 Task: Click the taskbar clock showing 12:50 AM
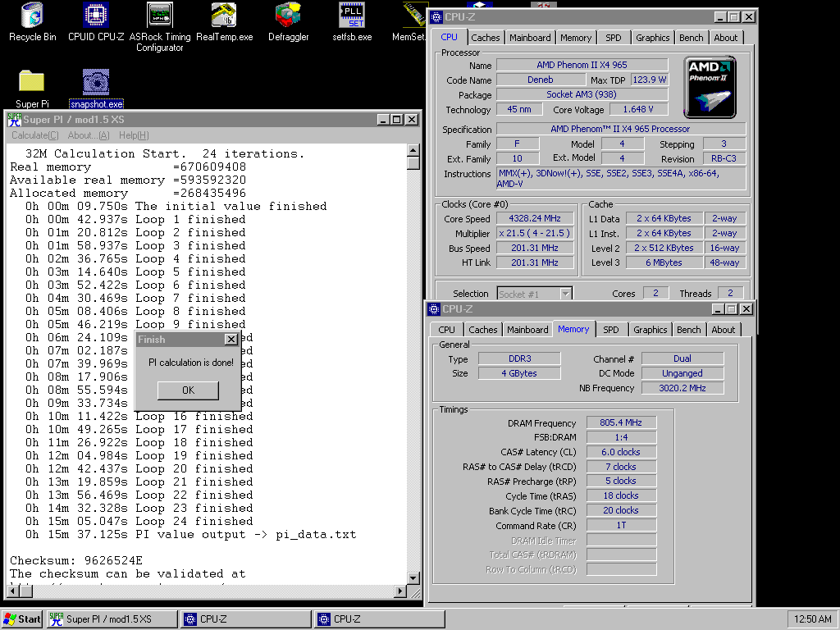pos(812,619)
